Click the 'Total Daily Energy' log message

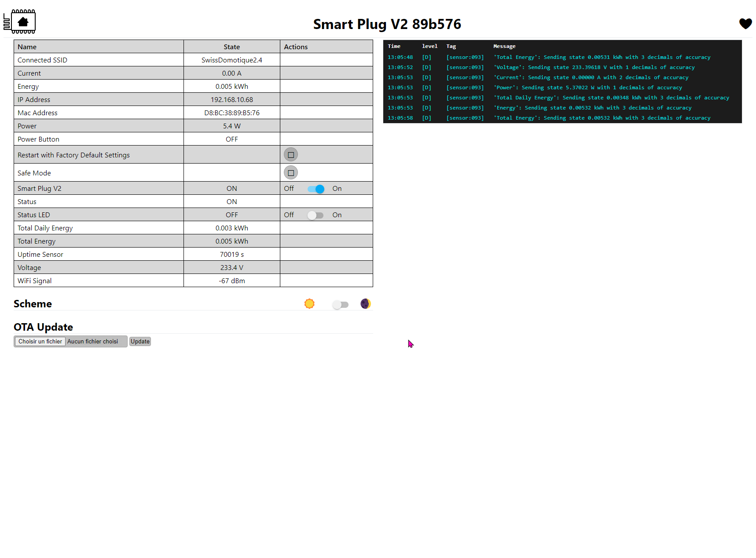click(611, 98)
